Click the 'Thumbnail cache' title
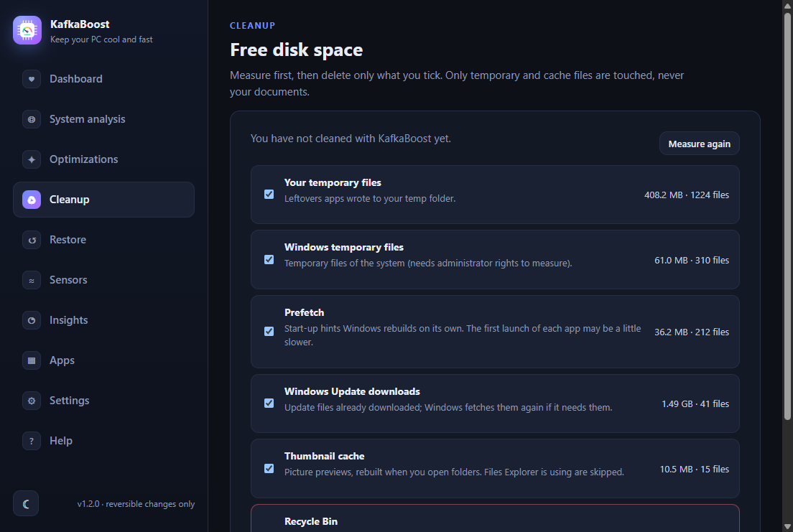 (x=324, y=456)
